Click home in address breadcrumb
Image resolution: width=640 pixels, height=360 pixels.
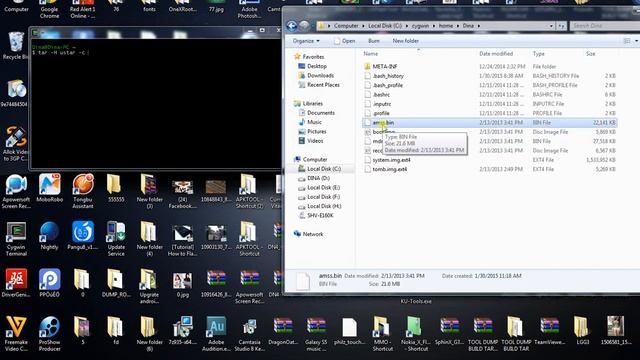pyautogui.click(x=446, y=26)
